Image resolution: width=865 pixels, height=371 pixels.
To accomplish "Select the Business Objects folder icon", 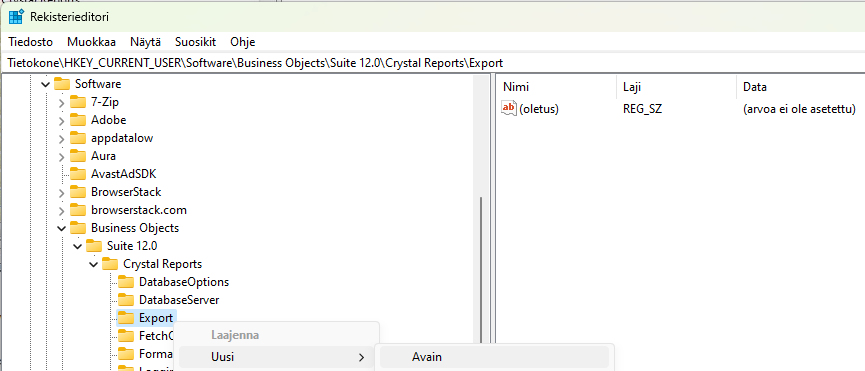I will [78, 228].
